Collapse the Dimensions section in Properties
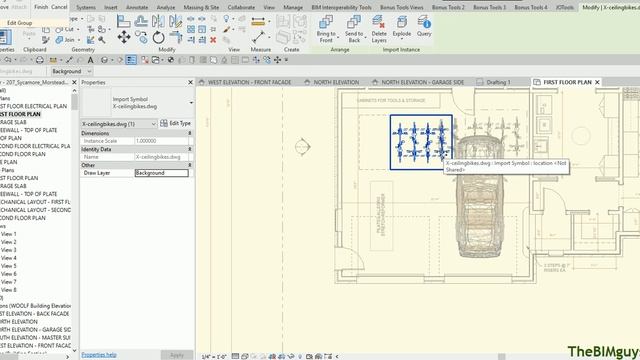 (x=190, y=133)
